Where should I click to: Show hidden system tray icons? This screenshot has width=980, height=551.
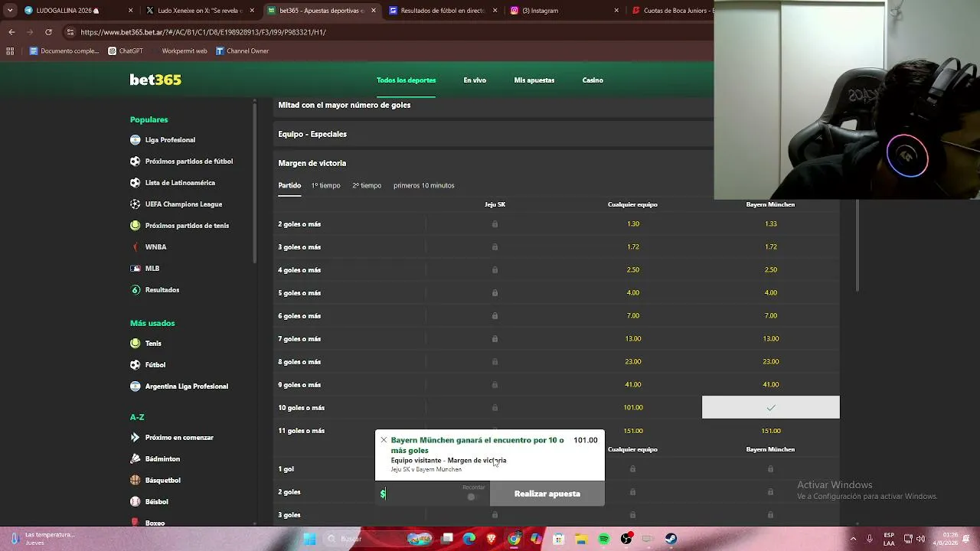coord(853,539)
